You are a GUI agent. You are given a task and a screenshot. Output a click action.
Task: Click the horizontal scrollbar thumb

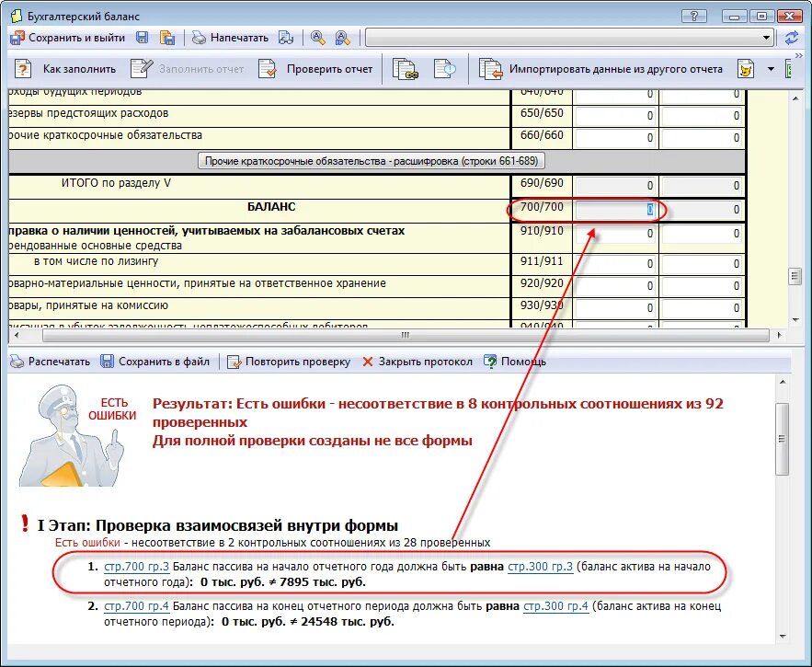click(x=406, y=335)
